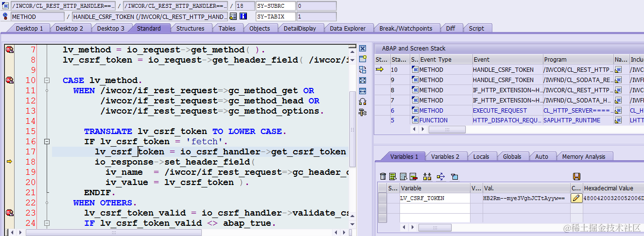
Task: Select row selector for LV_CSRF_TOKEN variable
Action: tap(383, 198)
